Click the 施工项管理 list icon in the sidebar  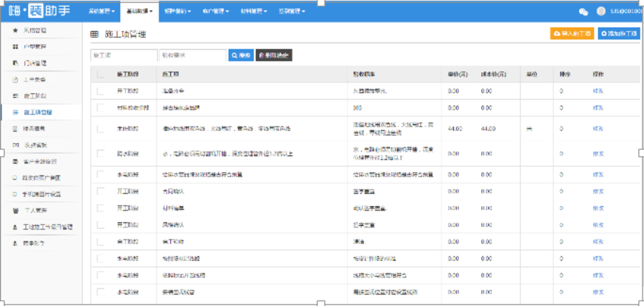pos(16,112)
